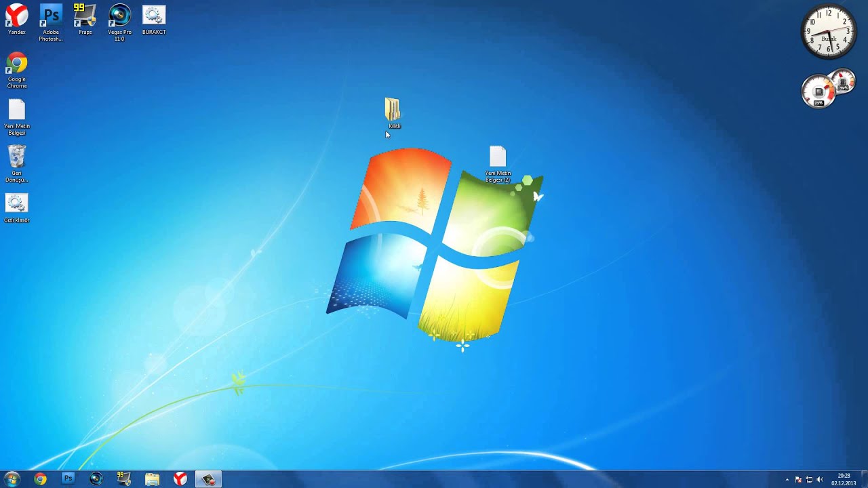Open the Yandex desktop shortcut
This screenshot has width=868, height=488.
point(16,20)
